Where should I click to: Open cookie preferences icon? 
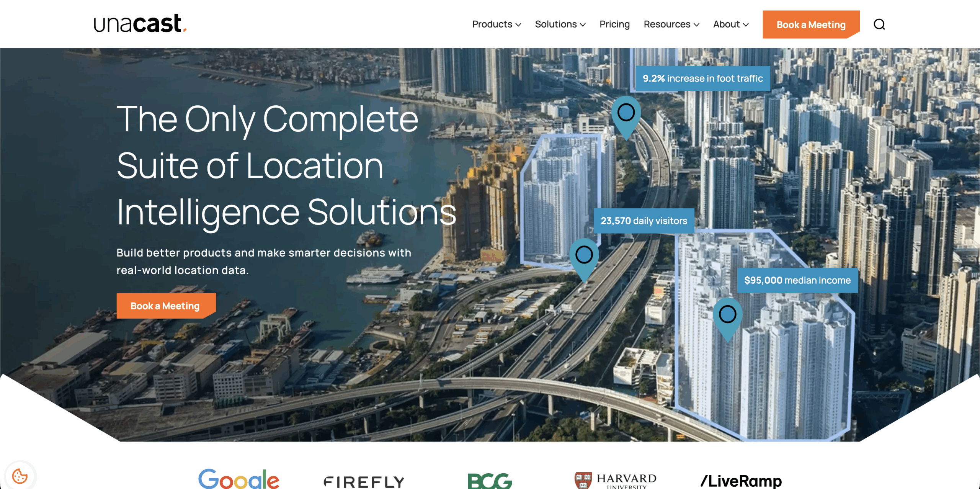[20, 476]
